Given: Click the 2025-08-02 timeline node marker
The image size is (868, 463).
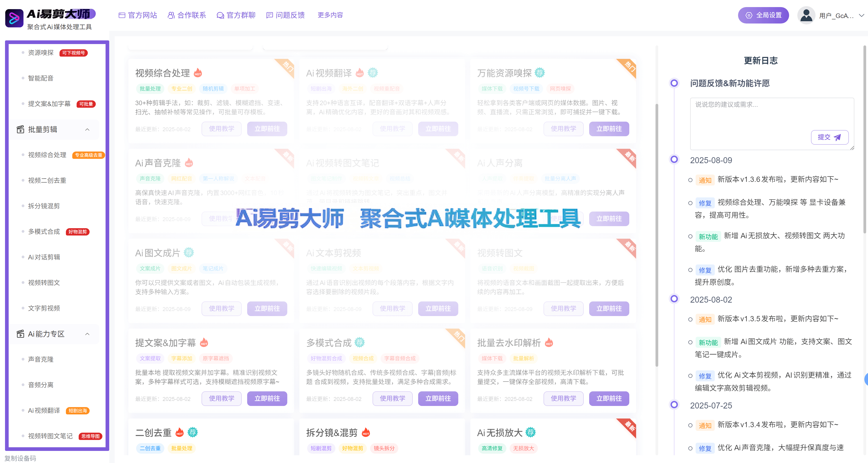Looking at the screenshot, I should click(674, 298).
